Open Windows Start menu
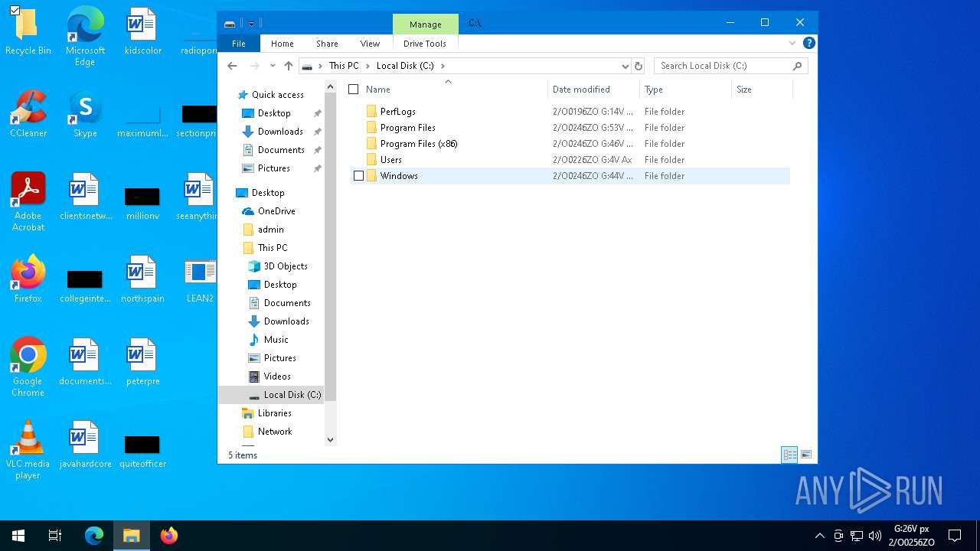Screen dimensions: 980x551 point(18,536)
